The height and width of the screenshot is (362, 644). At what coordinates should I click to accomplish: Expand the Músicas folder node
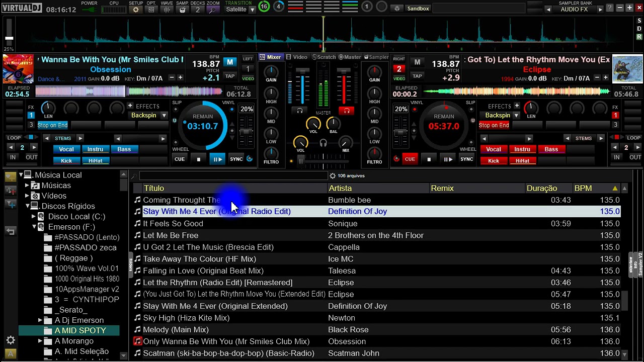point(27,186)
